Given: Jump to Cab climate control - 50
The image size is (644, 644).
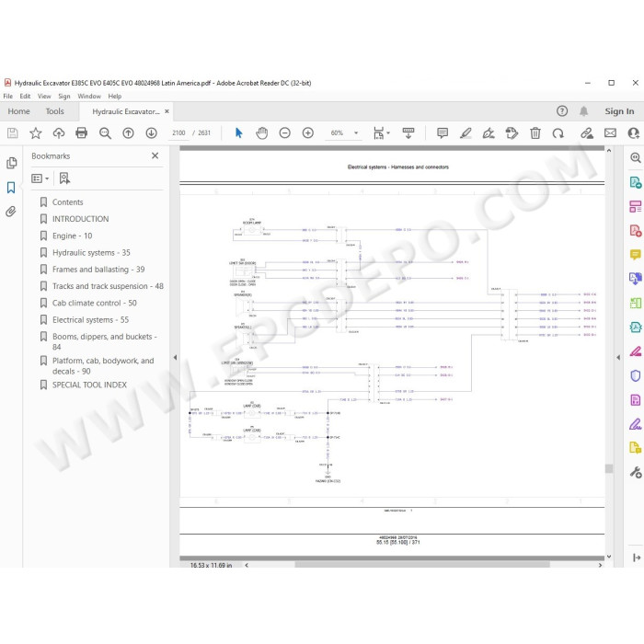Looking at the screenshot, I should (x=95, y=303).
